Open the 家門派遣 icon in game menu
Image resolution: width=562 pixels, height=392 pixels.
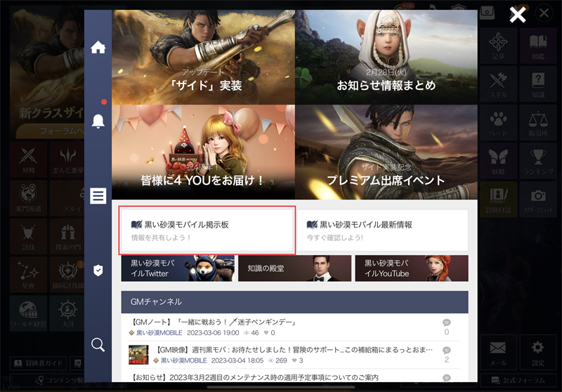28,198
